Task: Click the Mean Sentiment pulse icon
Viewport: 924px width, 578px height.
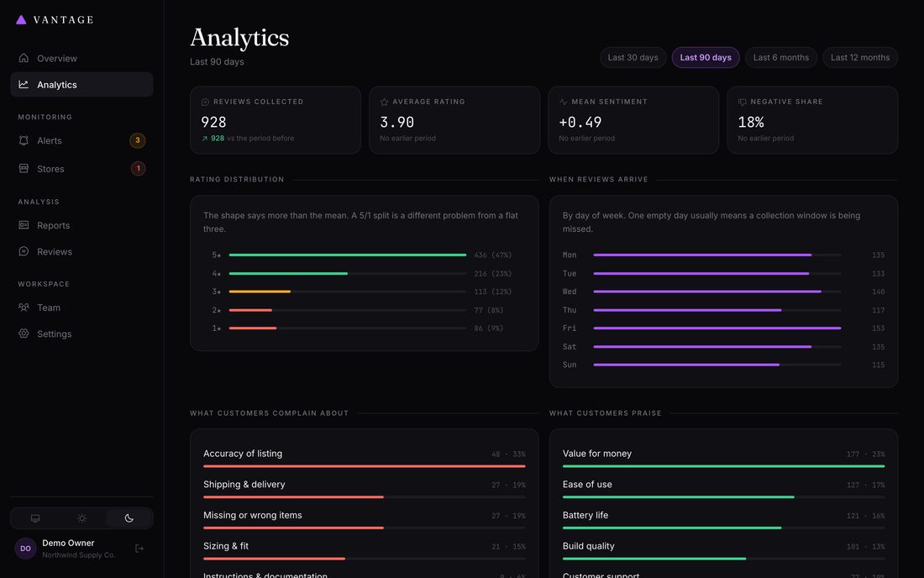Action: tap(564, 102)
